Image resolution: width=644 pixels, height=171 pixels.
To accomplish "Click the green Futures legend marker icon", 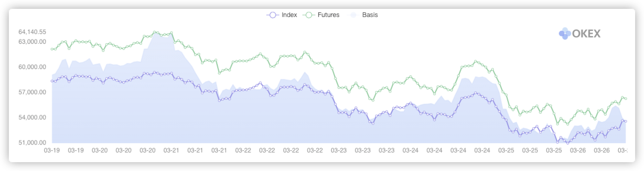I will tap(309, 15).
